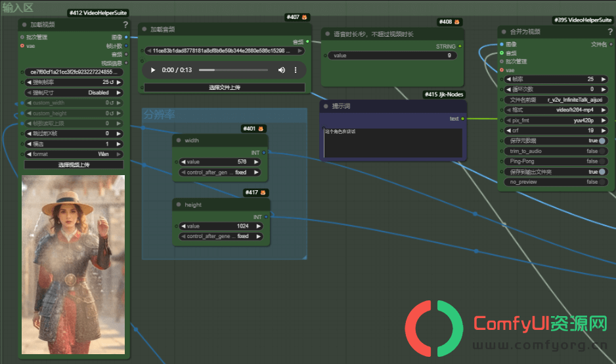The width and height of the screenshot is (616, 364).
Task: Click the 分辨率 group resize corner handle
Action: coord(304,257)
